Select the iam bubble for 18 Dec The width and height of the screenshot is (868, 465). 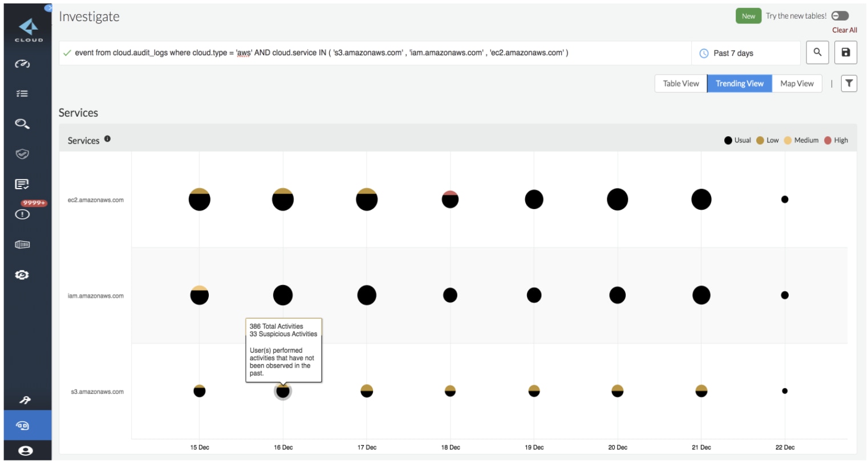coord(450,295)
